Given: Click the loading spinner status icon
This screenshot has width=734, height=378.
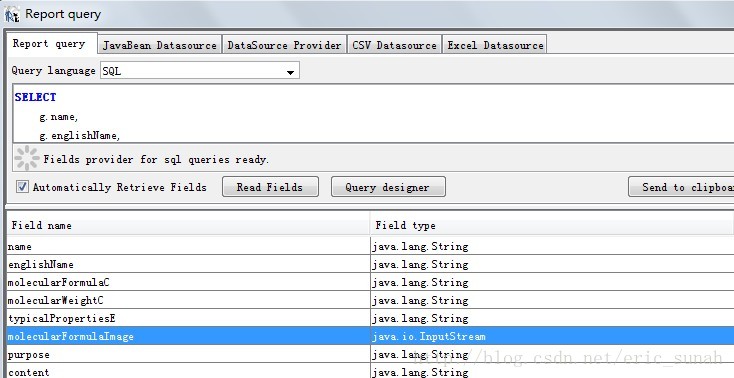Looking at the screenshot, I should (27, 158).
